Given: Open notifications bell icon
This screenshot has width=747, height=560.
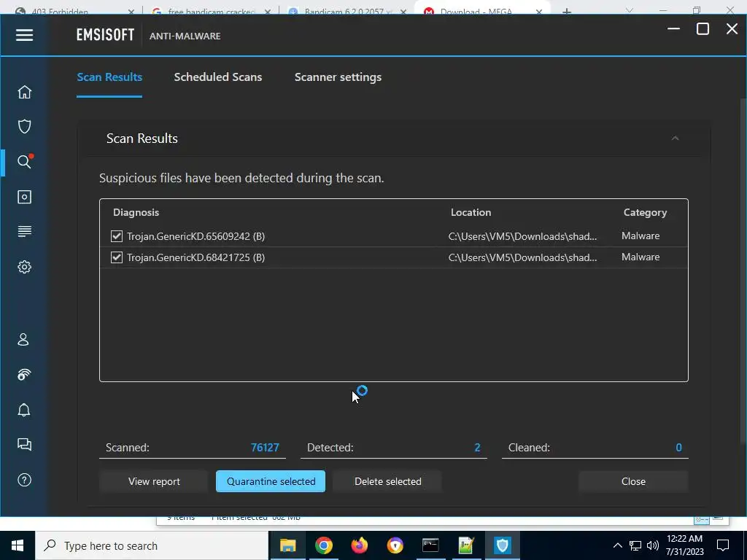Looking at the screenshot, I should pyautogui.click(x=24, y=410).
